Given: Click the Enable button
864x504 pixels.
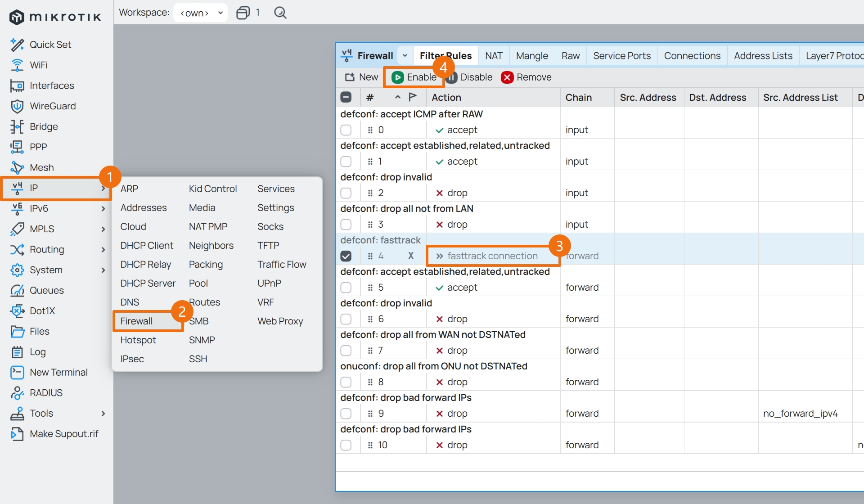Looking at the screenshot, I should coord(414,77).
